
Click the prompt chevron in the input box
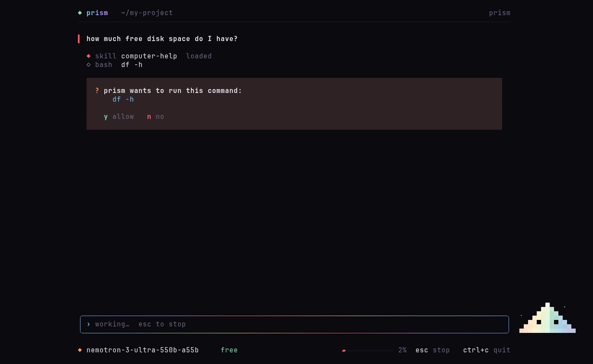pos(89,324)
